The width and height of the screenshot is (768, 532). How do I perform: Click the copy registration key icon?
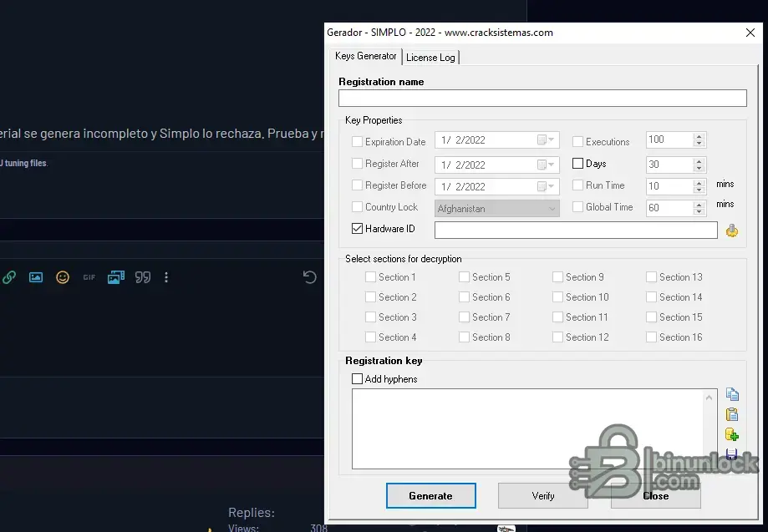(x=732, y=395)
